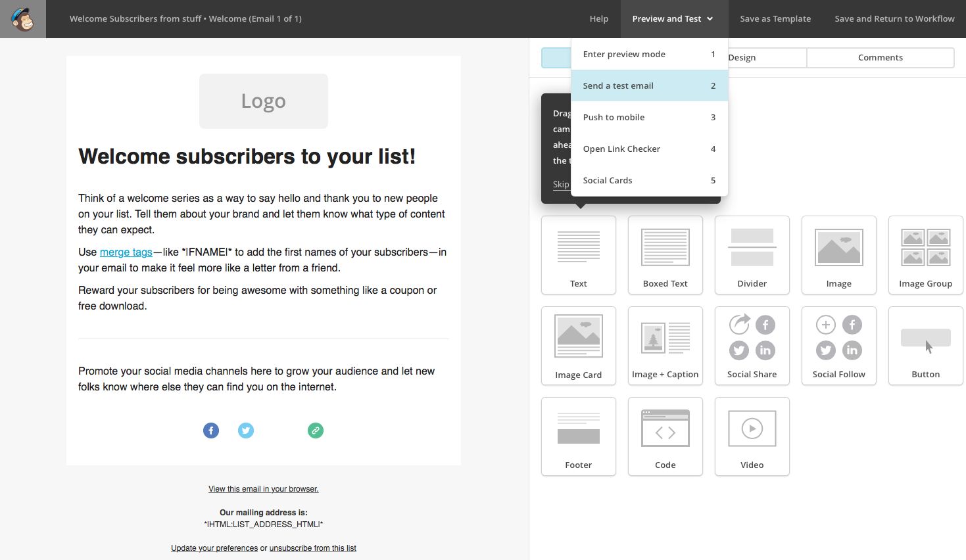
Task: Click the mailing address footer text
Action: pos(264,519)
